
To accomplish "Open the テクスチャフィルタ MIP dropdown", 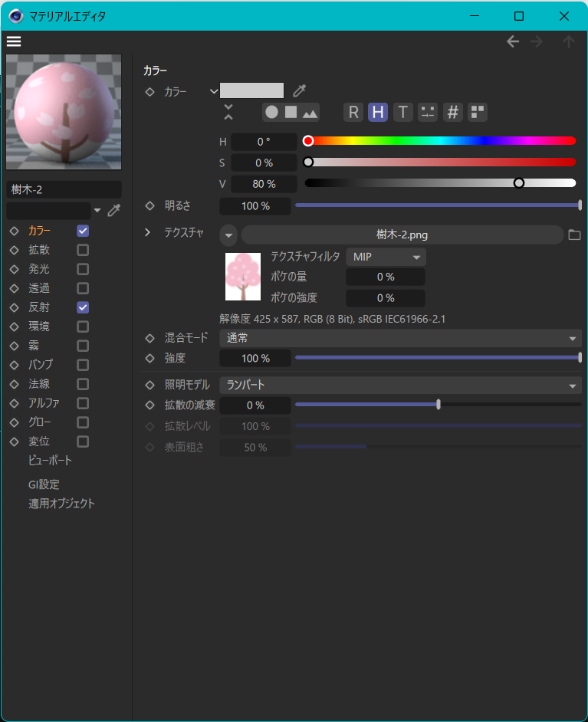I will point(386,257).
